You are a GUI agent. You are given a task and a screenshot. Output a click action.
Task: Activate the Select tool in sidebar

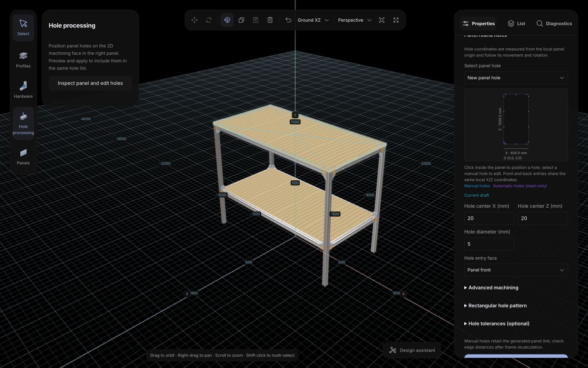click(x=23, y=27)
